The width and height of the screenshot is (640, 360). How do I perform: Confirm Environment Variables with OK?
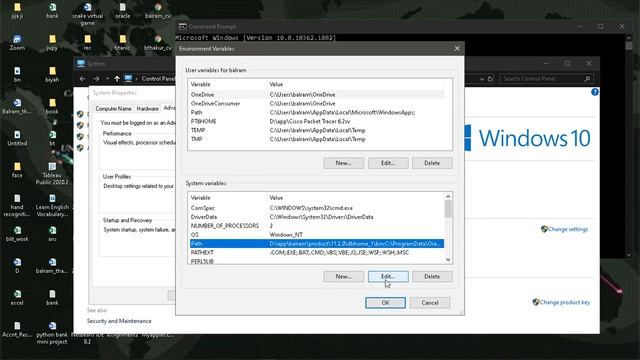click(385, 302)
